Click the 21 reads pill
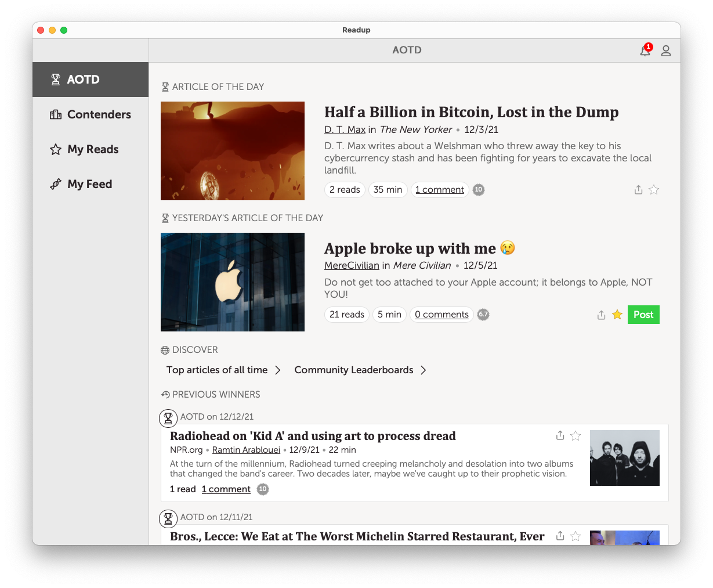713x588 pixels. [347, 315]
